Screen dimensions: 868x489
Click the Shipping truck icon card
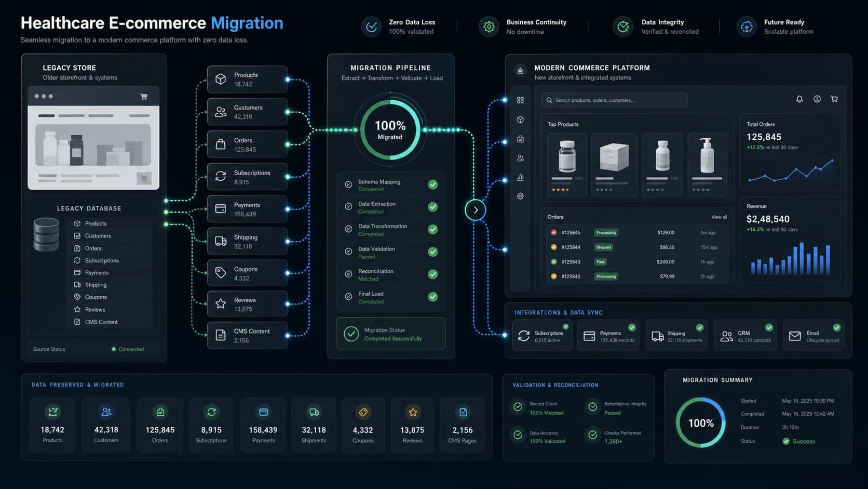[x=247, y=241]
